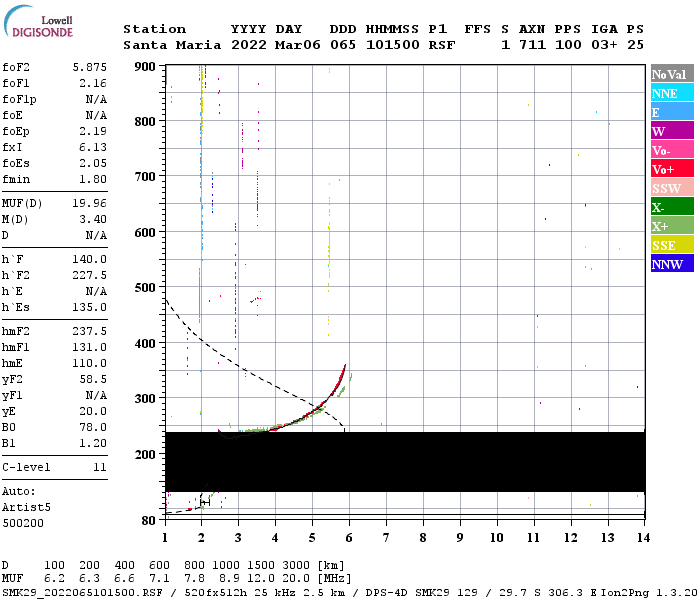The height and width of the screenshot is (600, 700).
Task: Click the MUF 20.0 value for 3000 km
Action: pos(296,579)
